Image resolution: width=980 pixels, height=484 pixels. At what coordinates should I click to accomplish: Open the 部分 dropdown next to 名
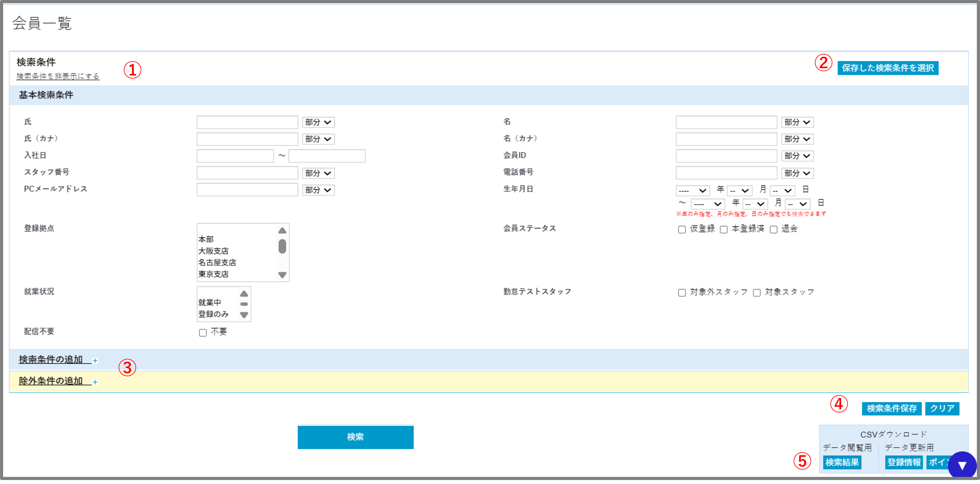[x=797, y=122]
